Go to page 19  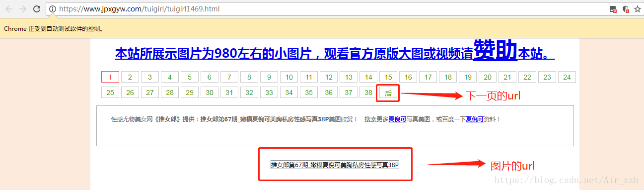pos(468,77)
